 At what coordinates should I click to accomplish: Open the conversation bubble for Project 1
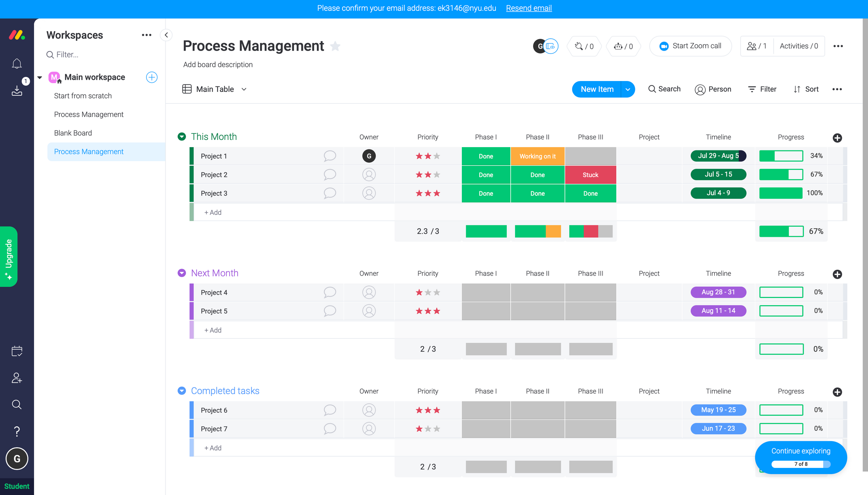coord(329,156)
